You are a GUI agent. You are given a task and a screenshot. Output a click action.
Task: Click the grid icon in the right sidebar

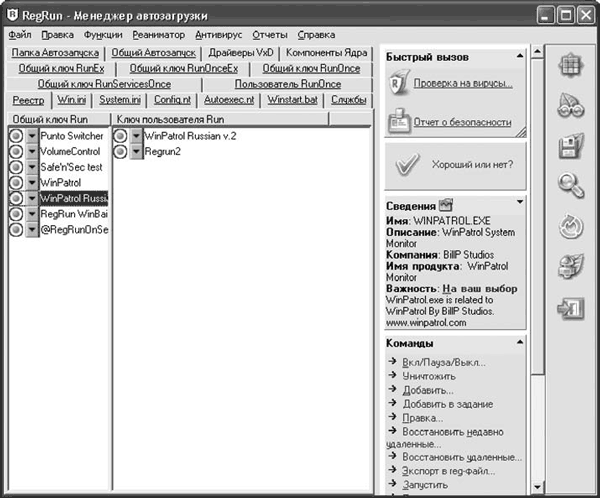tap(571, 66)
